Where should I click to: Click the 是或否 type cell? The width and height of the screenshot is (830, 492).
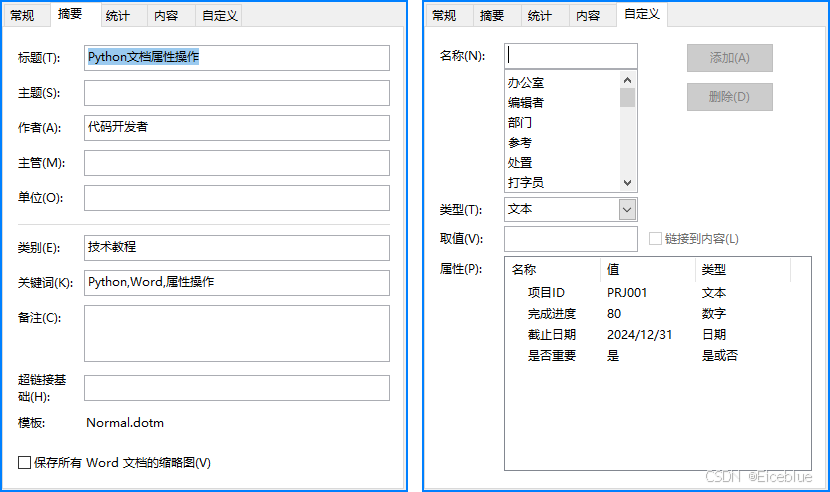click(719, 355)
